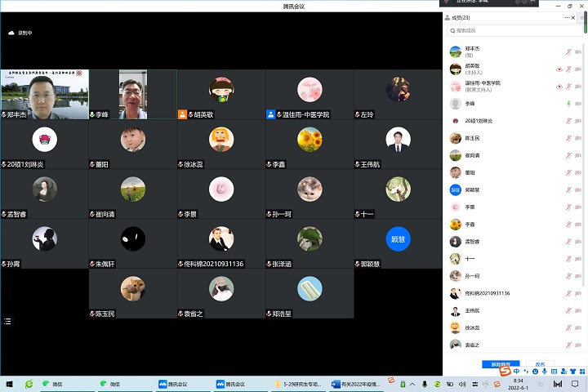Toggle the eye icon next to 温佳雨-中医学院
This screenshot has height=392, width=588.
pyautogui.click(x=559, y=86)
